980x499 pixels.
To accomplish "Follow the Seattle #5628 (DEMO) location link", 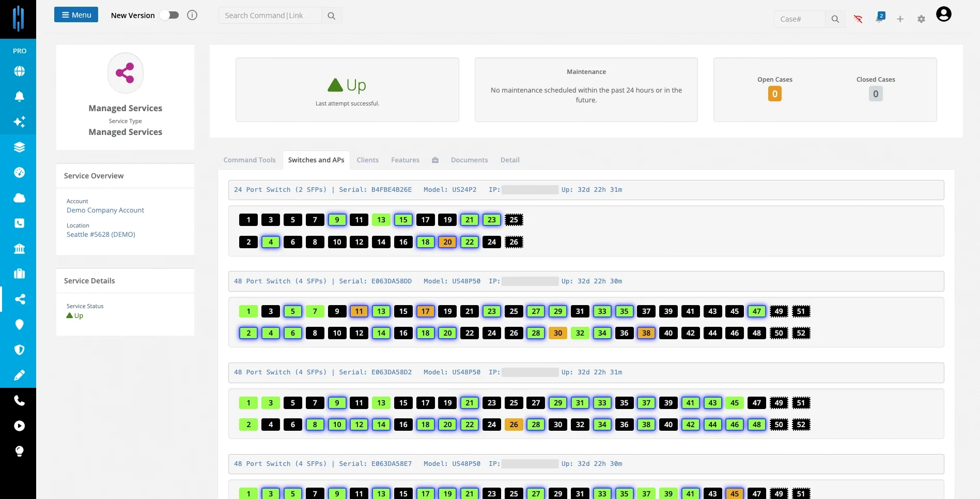I will 101,235.
